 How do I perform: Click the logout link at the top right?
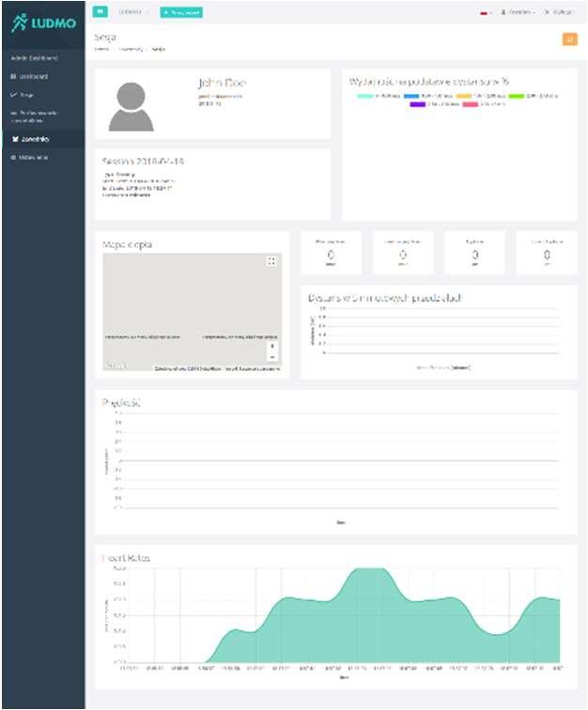coord(559,12)
